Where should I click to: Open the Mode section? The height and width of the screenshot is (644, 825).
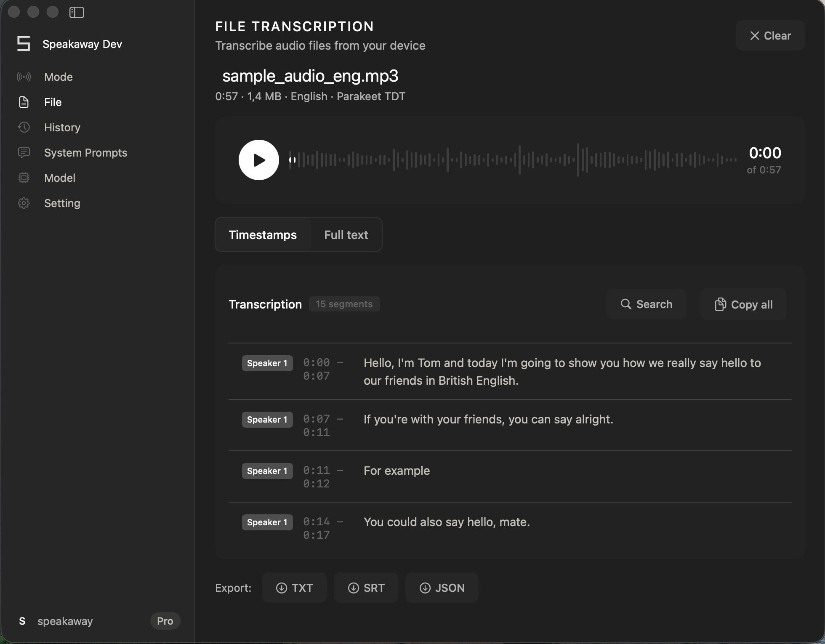point(59,77)
